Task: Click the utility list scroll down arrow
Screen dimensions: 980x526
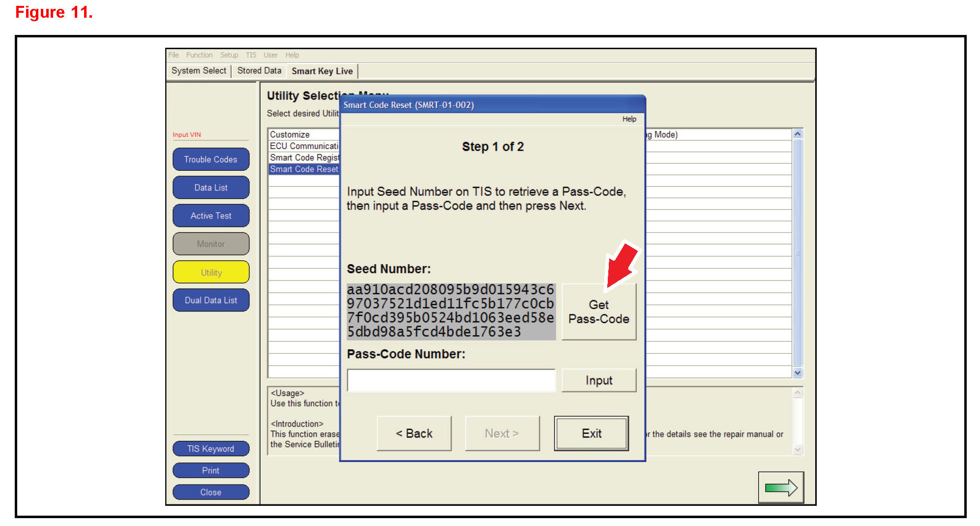Action: [798, 373]
